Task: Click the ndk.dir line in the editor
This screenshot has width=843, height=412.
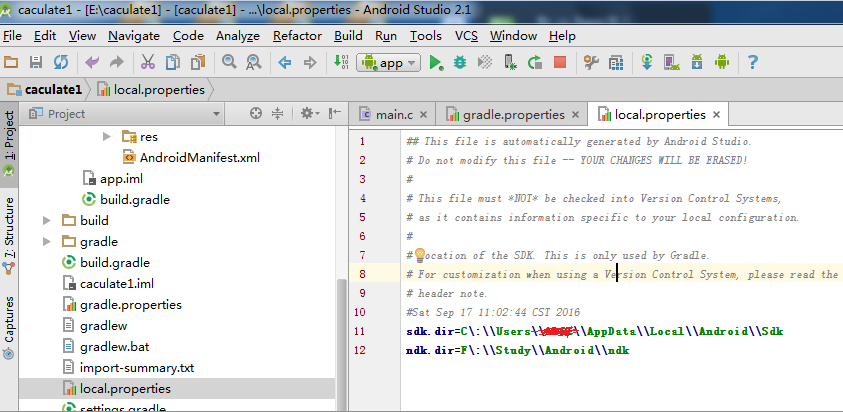Action: [518, 351]
